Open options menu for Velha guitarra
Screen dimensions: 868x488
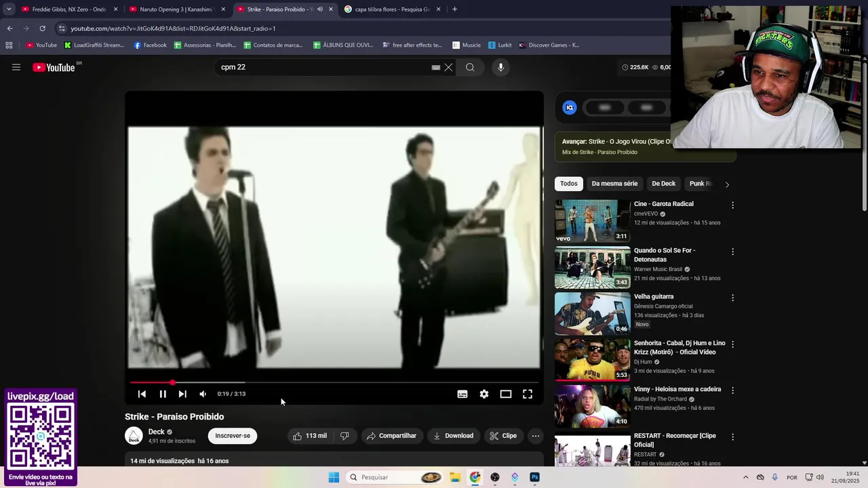(x=732, y=298)
